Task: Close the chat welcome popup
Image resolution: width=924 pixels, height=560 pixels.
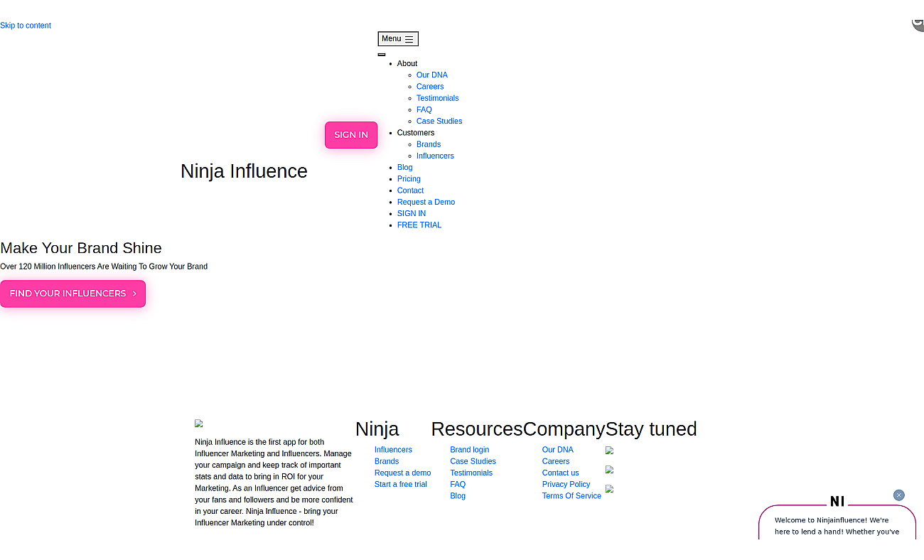Action: (x=899, y=495)
